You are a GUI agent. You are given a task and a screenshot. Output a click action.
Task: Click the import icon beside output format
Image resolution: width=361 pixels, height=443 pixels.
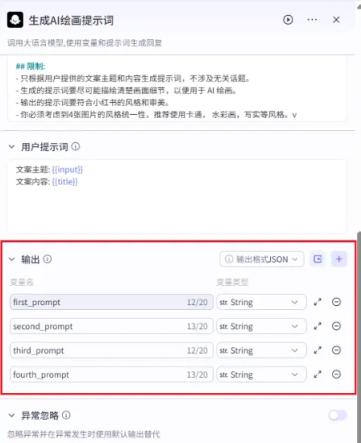318,259
